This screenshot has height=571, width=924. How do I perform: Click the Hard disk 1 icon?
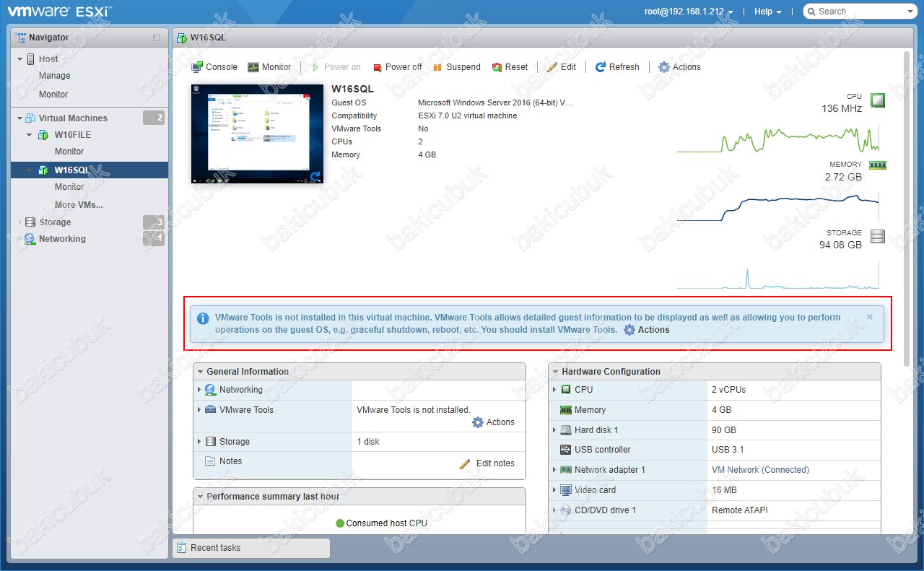pyautogui.click(x=566, y=430)
